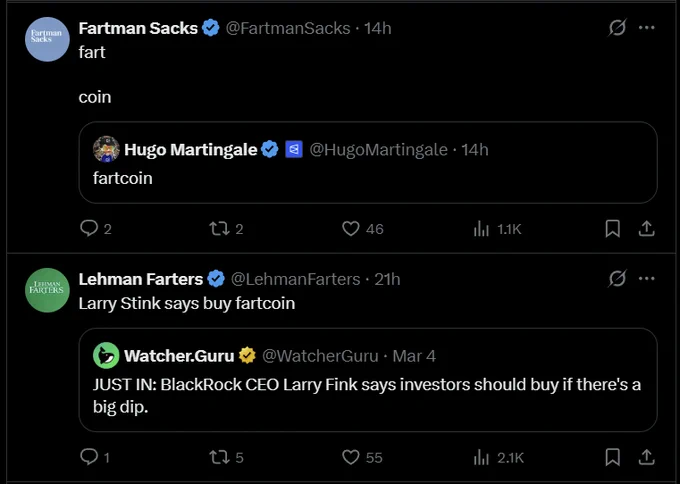The width and height of the screenshot is (680, 484).
Task: Bookmark the Lehman Farters post
Action: pyautogui.click(x=612, y=457)
